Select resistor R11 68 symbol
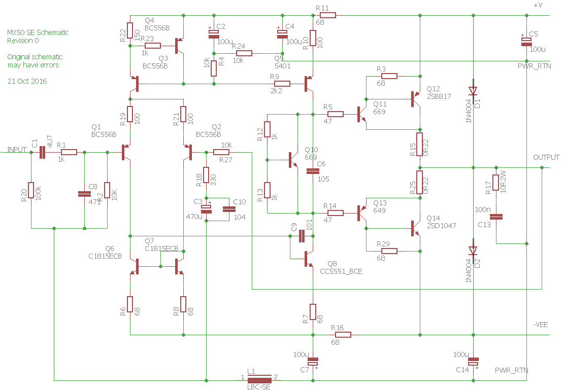Image resolution: width=565 pixels, height=392 pixels. [x=327, y=15]
